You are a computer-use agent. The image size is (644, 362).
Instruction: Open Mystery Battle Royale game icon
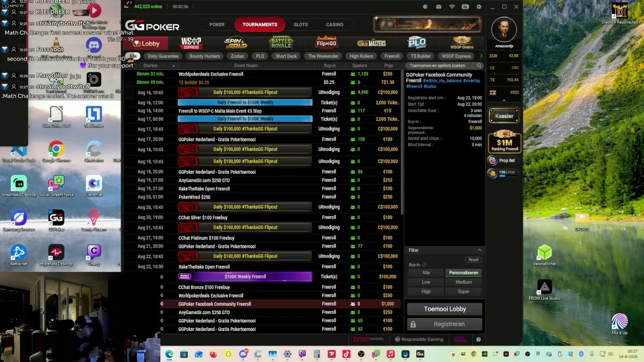(281, 43)
